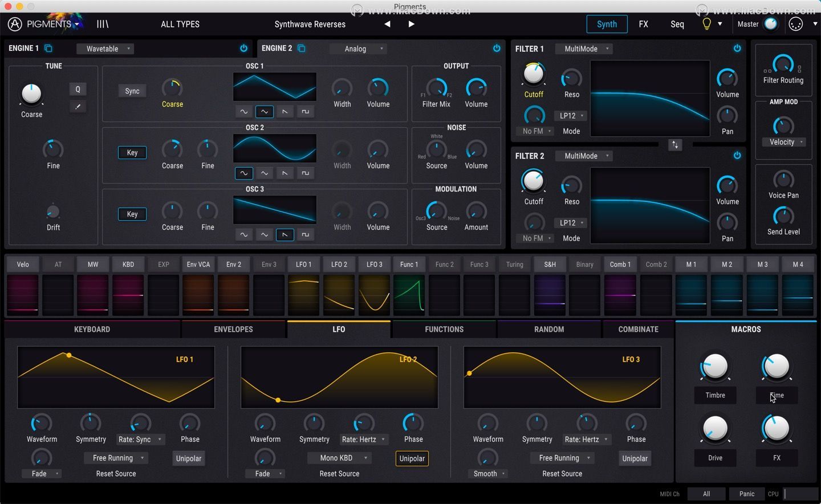Viewport: 821px width, 504px height.
Task: Open the KEYBOARD modulation tab
Action: pos(92,329)
